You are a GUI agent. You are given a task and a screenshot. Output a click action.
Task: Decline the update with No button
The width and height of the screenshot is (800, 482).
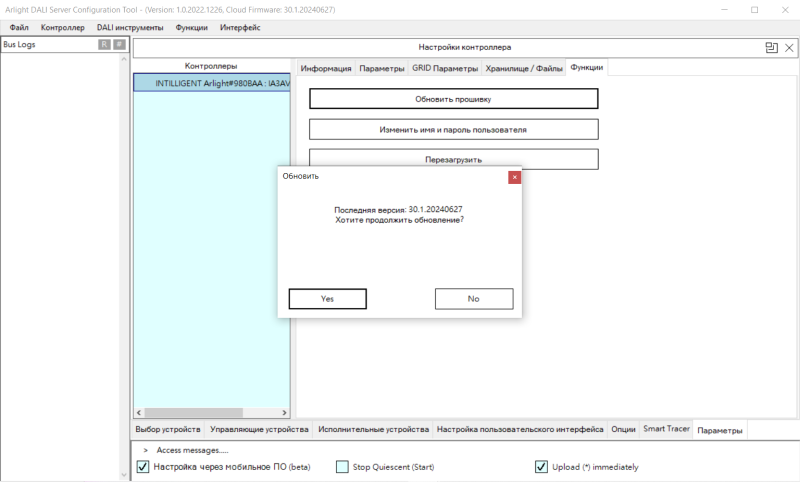(x=474, y=299)
